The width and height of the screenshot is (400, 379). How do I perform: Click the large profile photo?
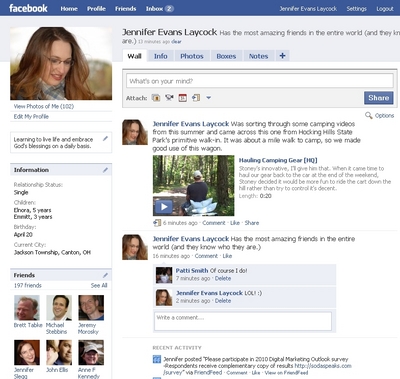click(x=61, y=63)
